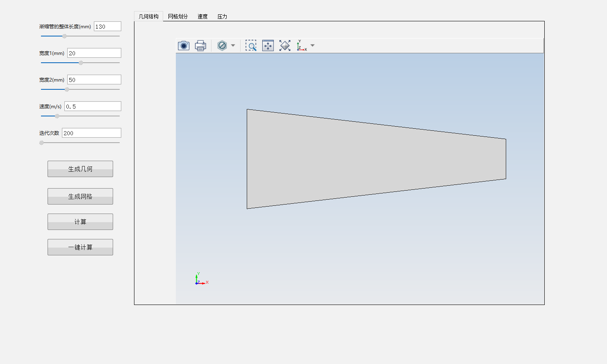Click the coordinate triad in the viewport corner
Screen dimensions: 607x364
click(x=201, y=279)
